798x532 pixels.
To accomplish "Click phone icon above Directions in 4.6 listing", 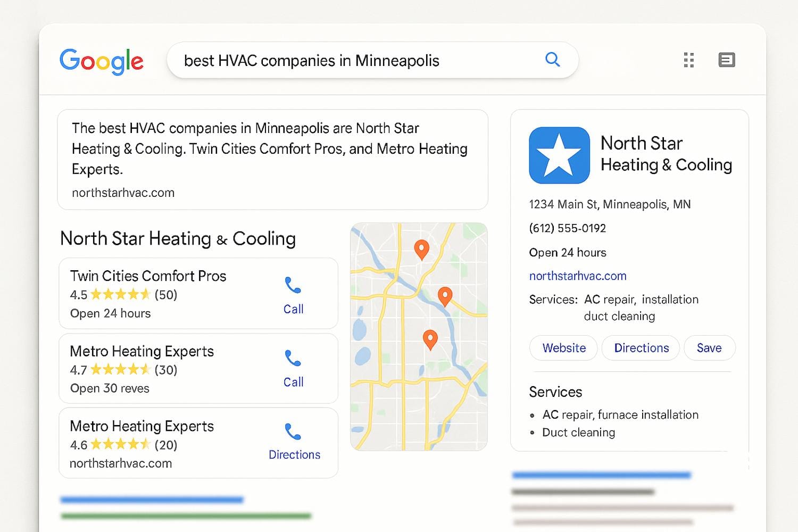I will [293, 431].
